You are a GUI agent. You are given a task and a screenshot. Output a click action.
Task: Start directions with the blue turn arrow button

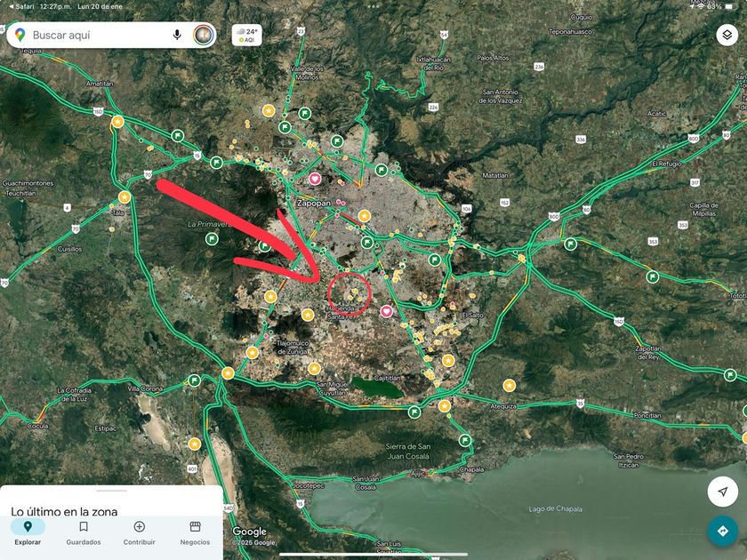point(723,531)
